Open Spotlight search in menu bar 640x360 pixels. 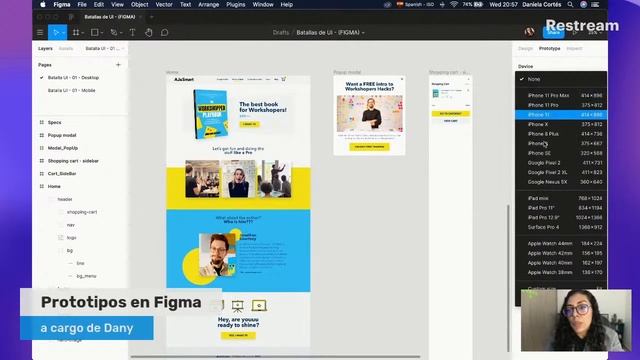coord(570,4)
